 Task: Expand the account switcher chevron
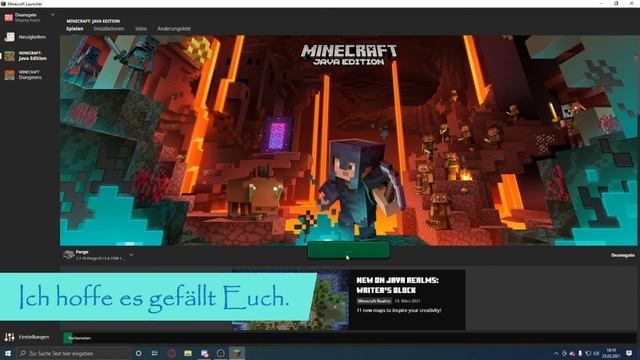click(x=53, y=15)
